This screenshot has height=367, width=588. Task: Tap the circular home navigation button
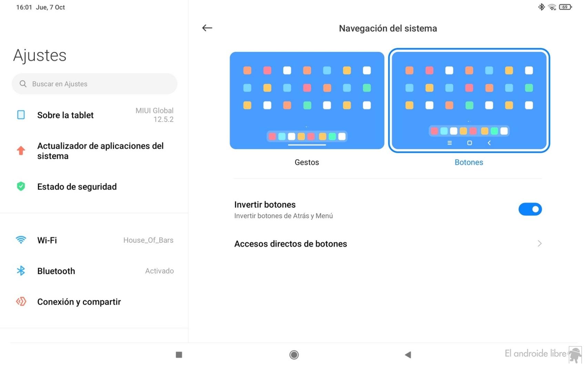pyautogui.click(x=294, y=355)
